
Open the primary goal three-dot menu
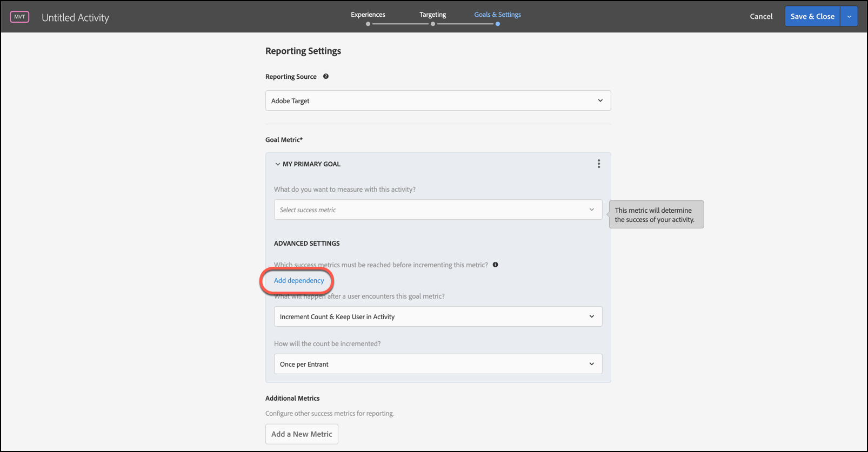[x=598, y=164]
